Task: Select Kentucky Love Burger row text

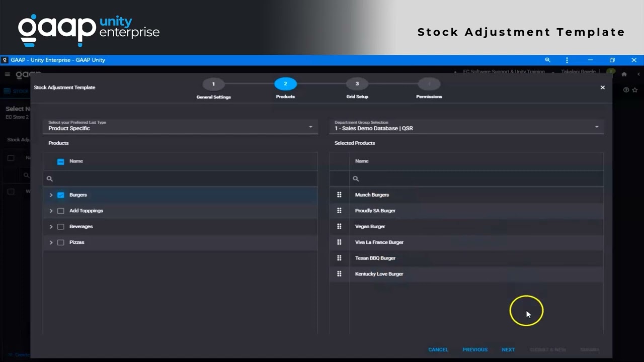Action: [379, 274]
